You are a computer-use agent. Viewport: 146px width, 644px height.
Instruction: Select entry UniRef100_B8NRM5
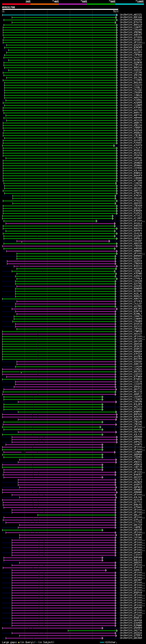coord(131,289)
